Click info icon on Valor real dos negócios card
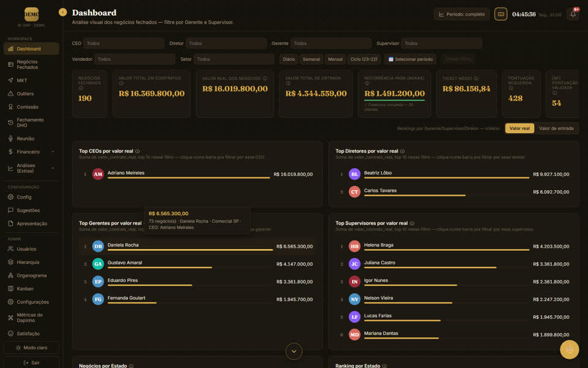The height and width of the screenshot is (368, 588). 265,79
